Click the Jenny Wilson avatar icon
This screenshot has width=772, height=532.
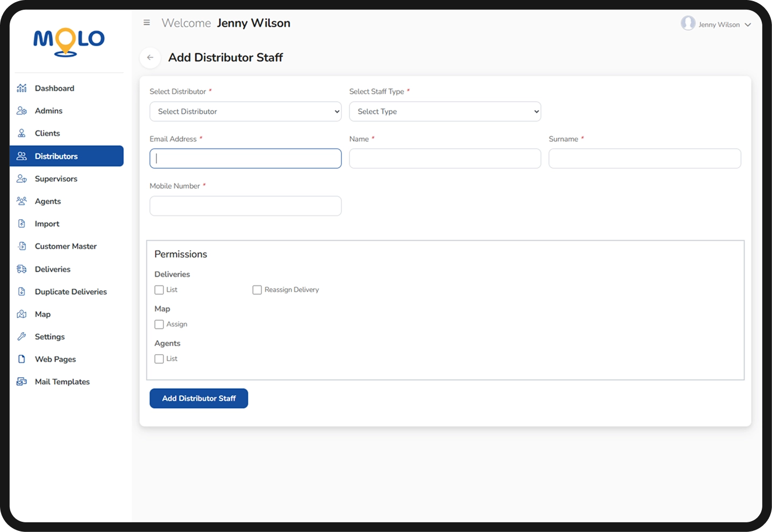pos(688,23)
